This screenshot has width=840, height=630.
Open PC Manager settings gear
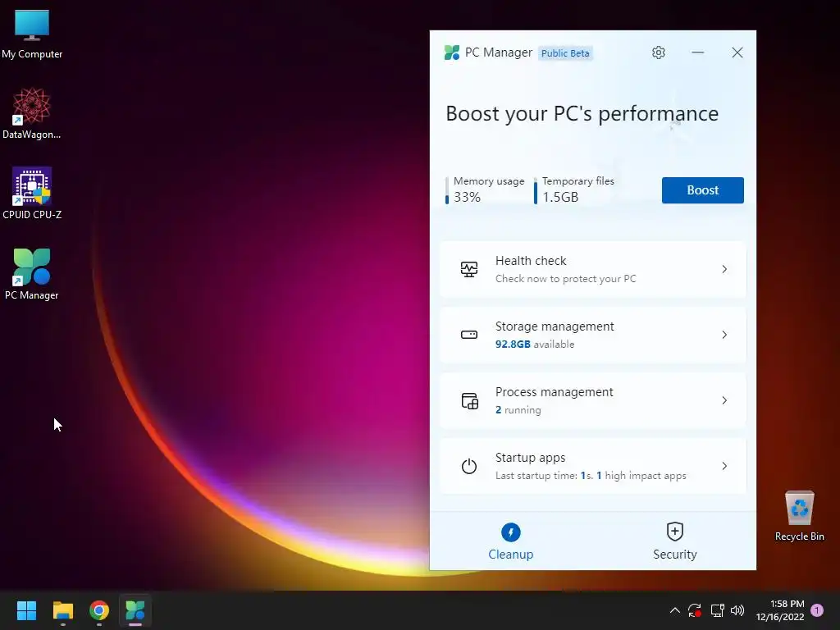[659, 52]
